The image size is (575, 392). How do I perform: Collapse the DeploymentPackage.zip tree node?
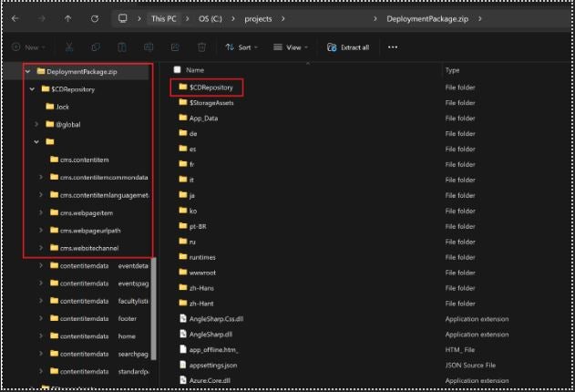[28, 71]
